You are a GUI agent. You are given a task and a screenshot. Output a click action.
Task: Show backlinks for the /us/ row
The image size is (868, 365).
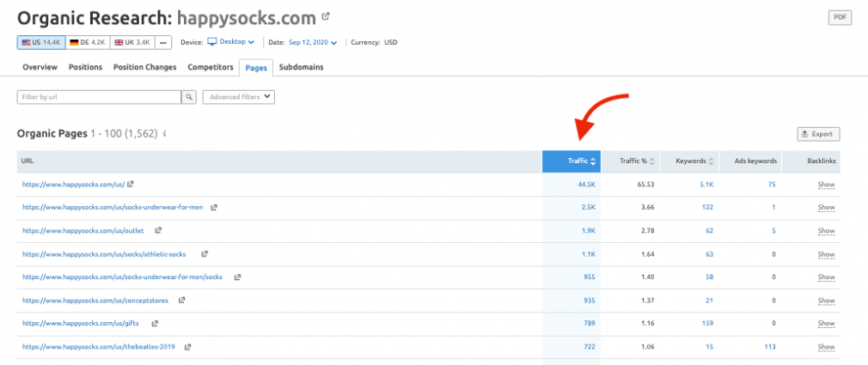826,185
